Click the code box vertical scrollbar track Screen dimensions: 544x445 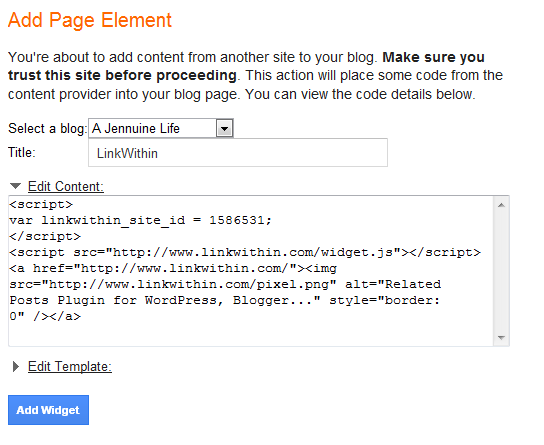click(501, 271)
